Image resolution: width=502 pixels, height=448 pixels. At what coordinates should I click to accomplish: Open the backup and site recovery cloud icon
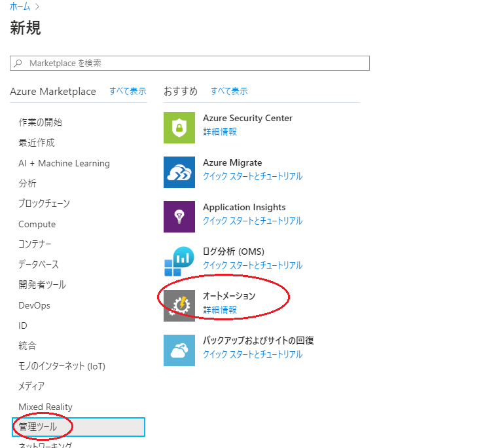pos(179,350)
